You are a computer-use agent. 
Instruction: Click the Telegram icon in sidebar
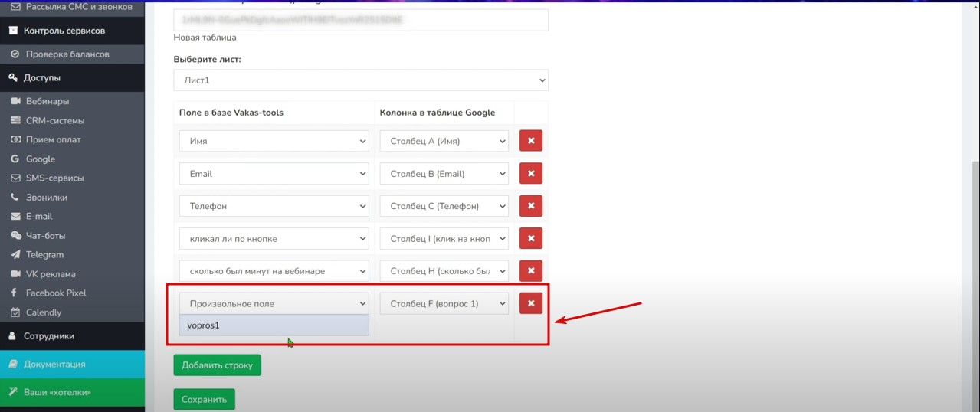[15, 255]
